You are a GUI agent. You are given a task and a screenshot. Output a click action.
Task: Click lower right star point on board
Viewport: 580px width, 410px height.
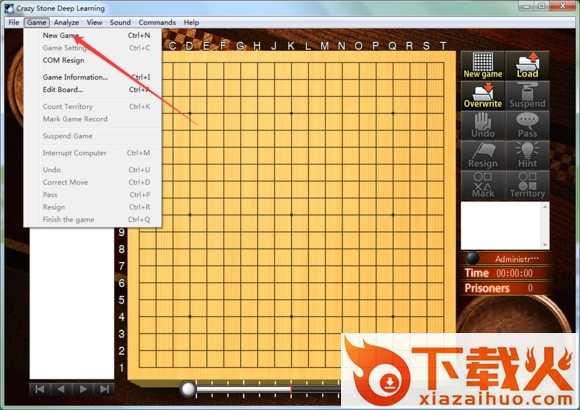[x=393, y=316]
